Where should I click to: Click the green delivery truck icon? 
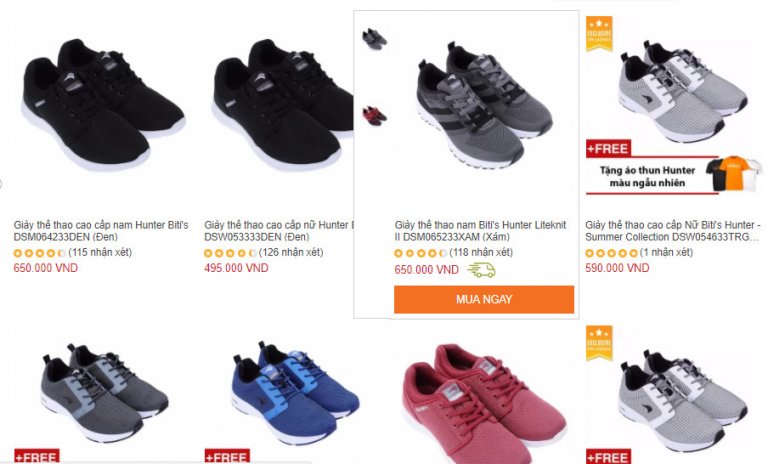[x=481, y=269]
